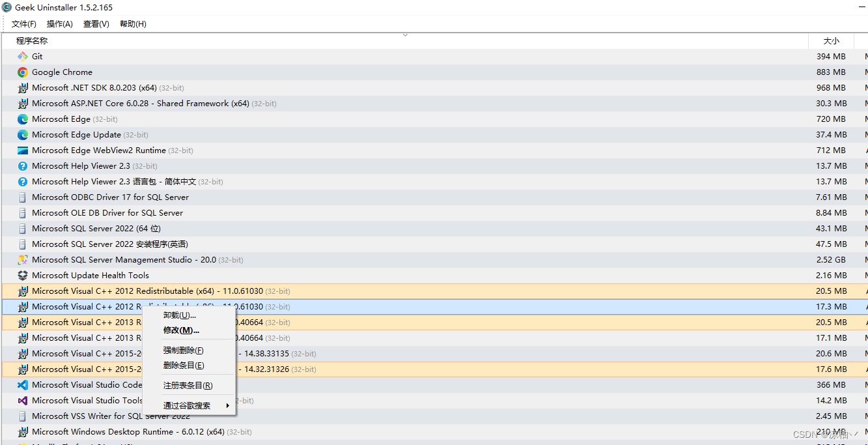
Task: Click the 7.61 MB size cell
Action: (832, 197)
